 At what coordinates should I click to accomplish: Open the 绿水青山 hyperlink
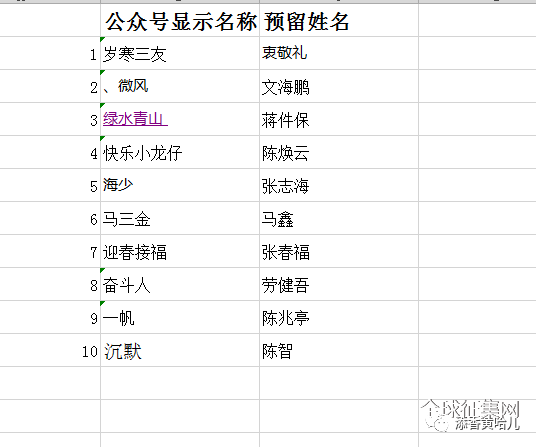tap(135, 119)
